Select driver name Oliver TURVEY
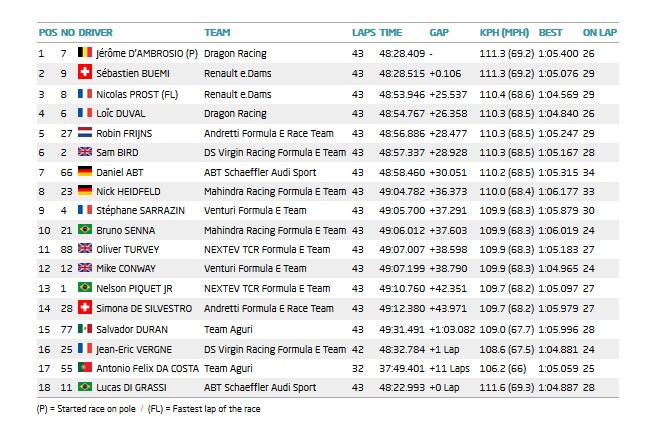Image resolution: width=657 pixels, height=438 pixels. 127,249
